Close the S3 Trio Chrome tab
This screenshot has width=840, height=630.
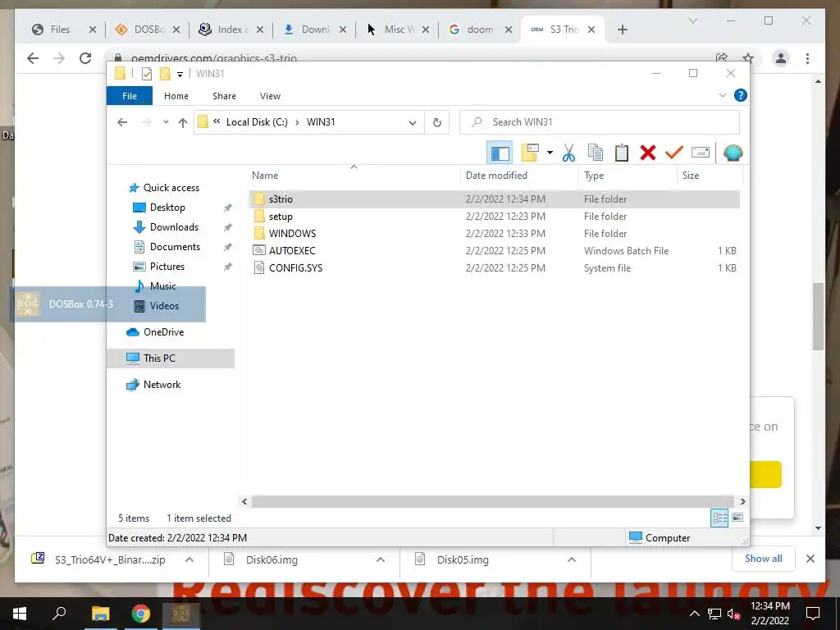(x=591, y=30)
